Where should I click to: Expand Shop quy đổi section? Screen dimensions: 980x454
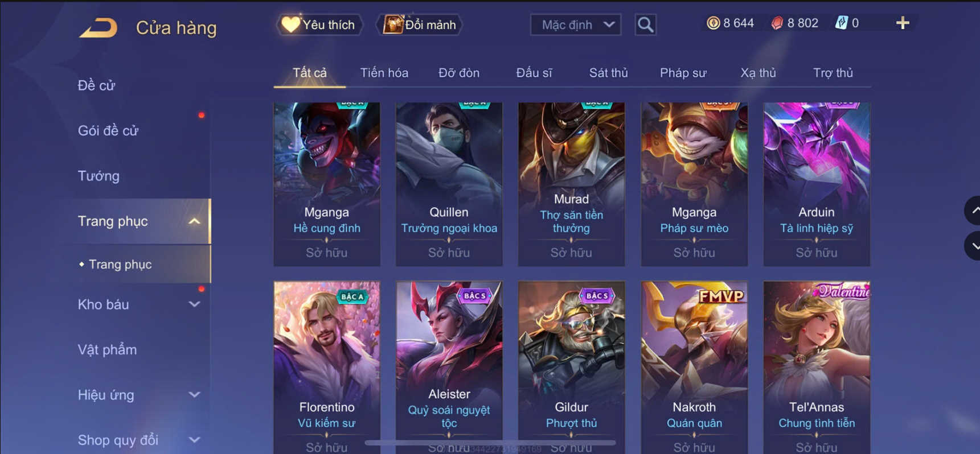pos(194,440)
